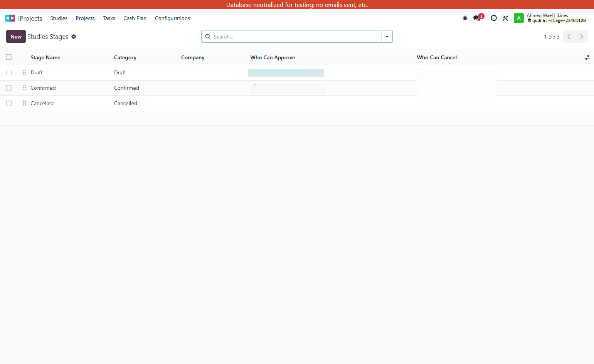The width and height of the screenshot is (594, 364).
Task: Open the Studies menu
Action: [59, 18]
